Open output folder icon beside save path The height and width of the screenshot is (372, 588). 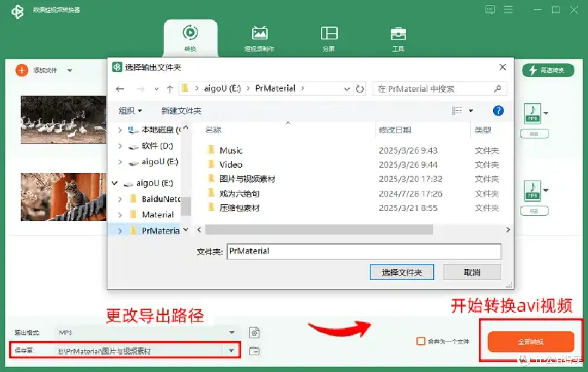click(254, 351)
